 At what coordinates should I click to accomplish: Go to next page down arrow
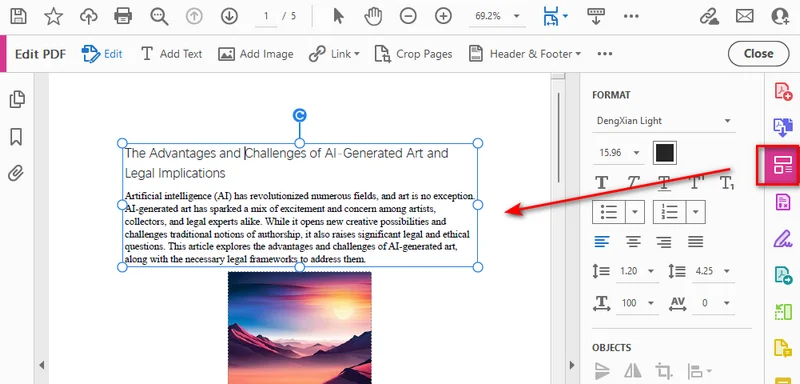230,16
